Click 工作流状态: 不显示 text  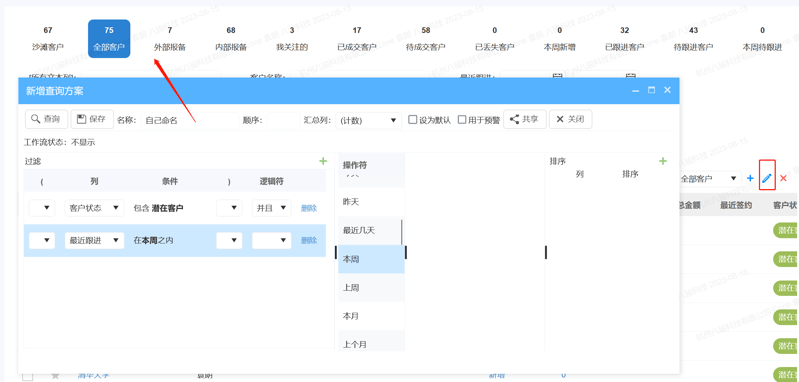click(x=60, y=143)
